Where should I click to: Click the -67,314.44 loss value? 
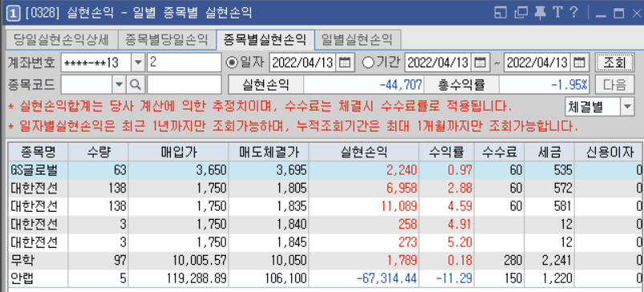pos(387,279)
